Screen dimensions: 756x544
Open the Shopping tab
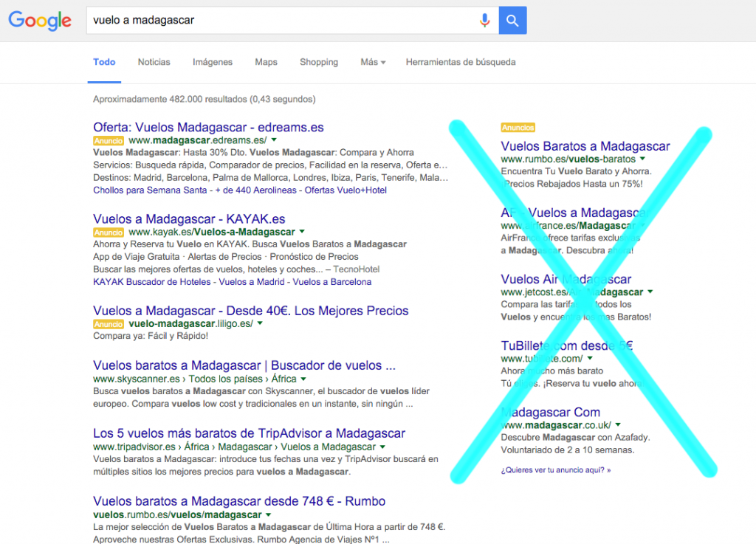click(319, 62)
